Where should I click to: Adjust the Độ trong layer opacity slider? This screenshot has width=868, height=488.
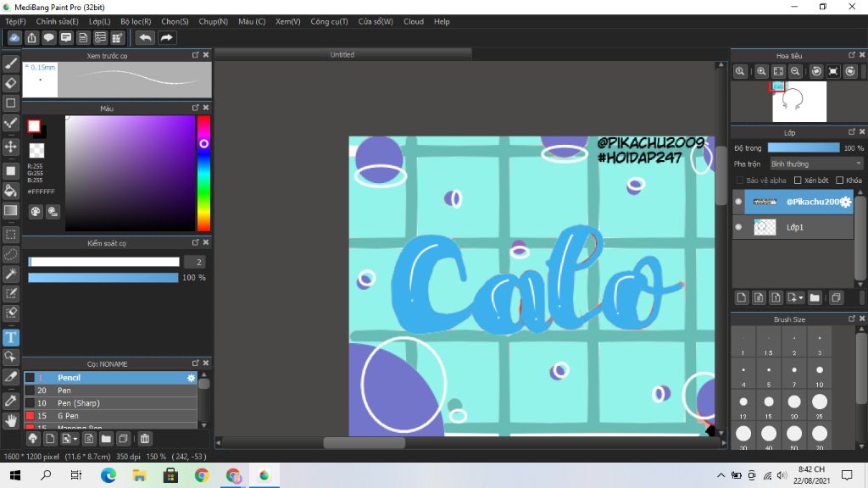pos(804,147)
